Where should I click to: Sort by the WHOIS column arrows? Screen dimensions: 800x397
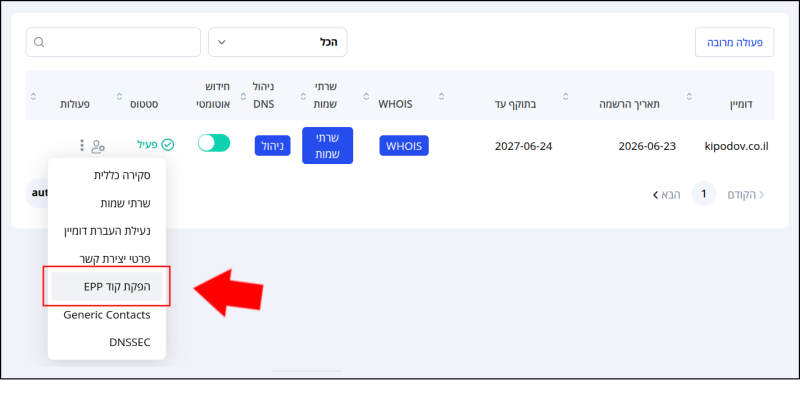(x=366, y=96)
